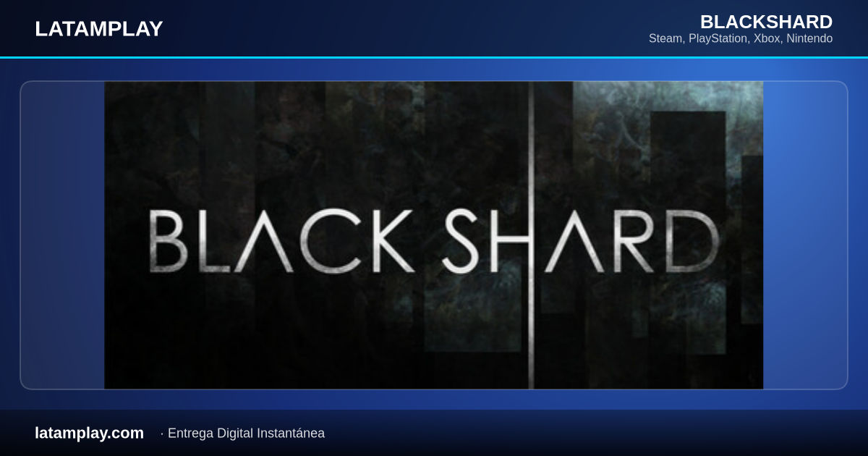Open the Black Shard game banner image
868x456 pixels.
coord(433,235)
